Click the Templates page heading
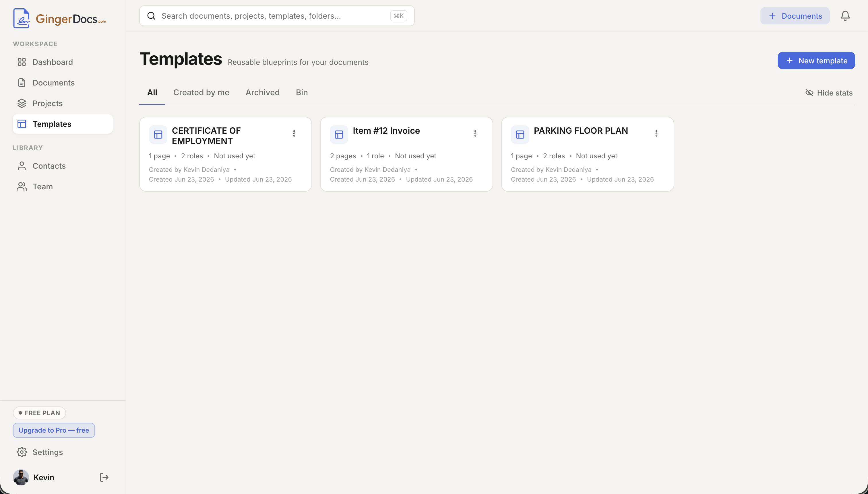Viewport: 868px width, 494px height. tap(181, 59)
